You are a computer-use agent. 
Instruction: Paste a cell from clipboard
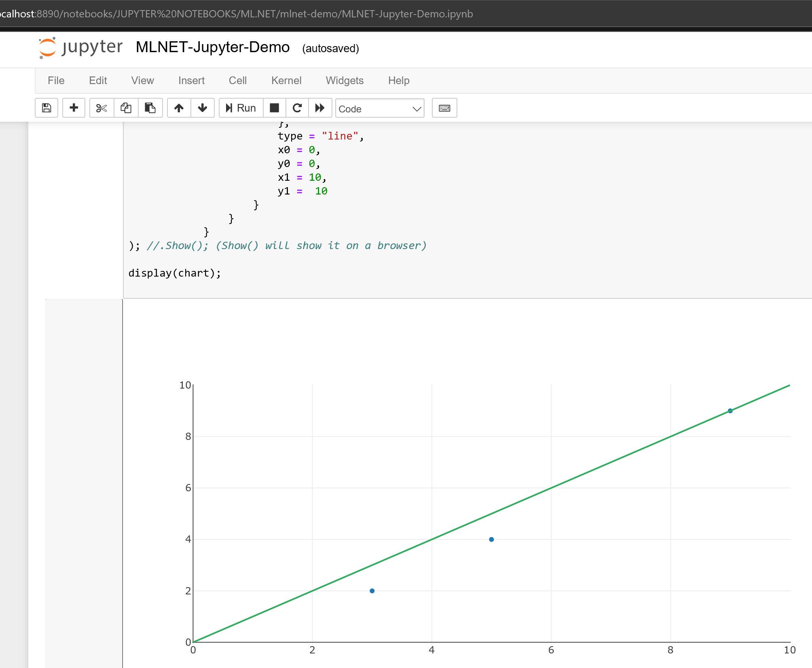click(150, 108)
